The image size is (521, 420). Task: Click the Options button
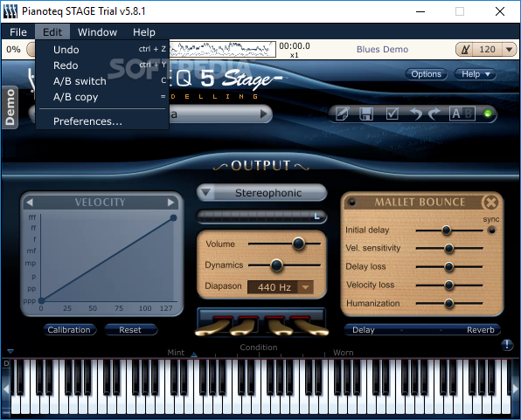tap(426, 74)
